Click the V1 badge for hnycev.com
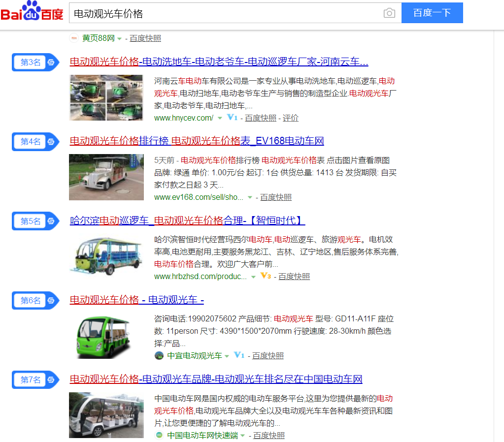 click(232, 117)
